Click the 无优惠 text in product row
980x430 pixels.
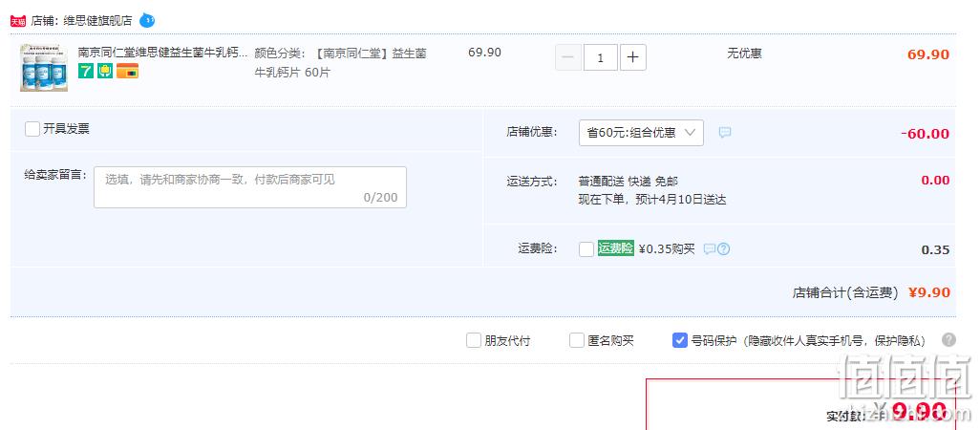pos(744,54)
